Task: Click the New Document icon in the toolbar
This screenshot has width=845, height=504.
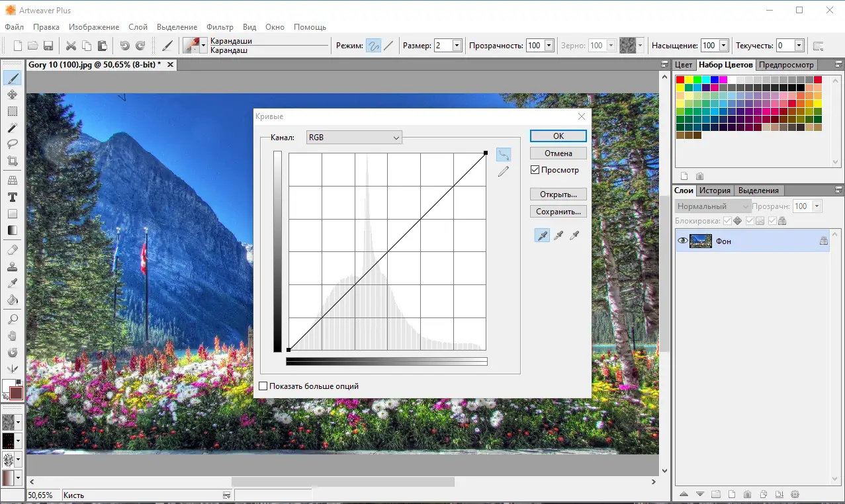Action: pos(18,46)
